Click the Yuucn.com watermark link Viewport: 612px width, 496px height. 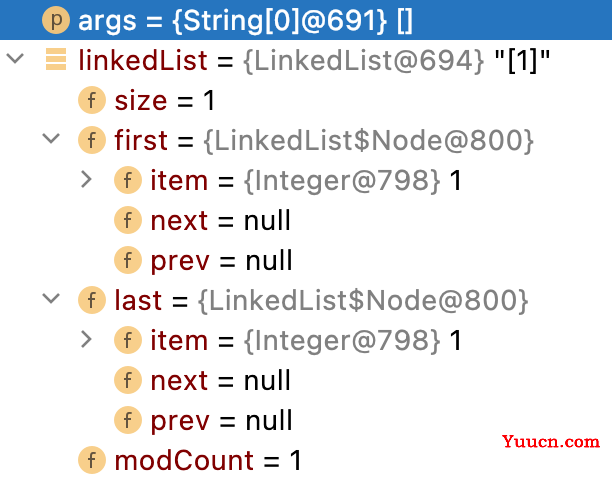(x=551, y=442)
